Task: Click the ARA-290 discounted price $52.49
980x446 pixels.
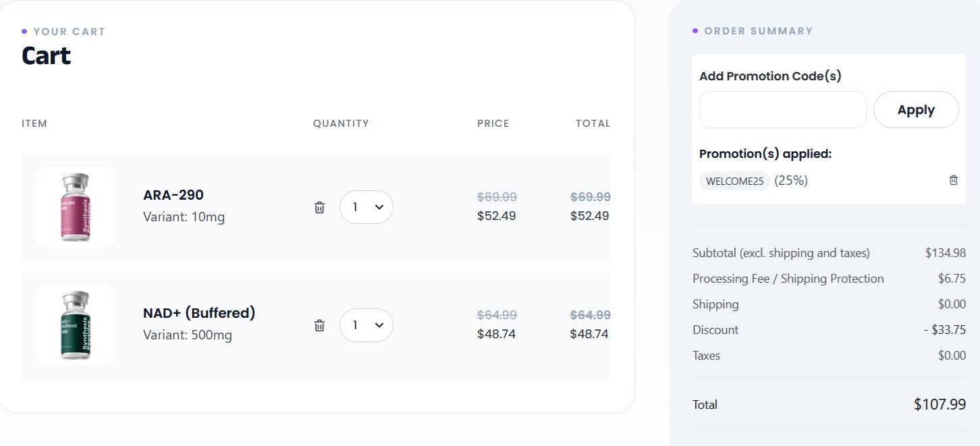Action: tap(497, 216)
